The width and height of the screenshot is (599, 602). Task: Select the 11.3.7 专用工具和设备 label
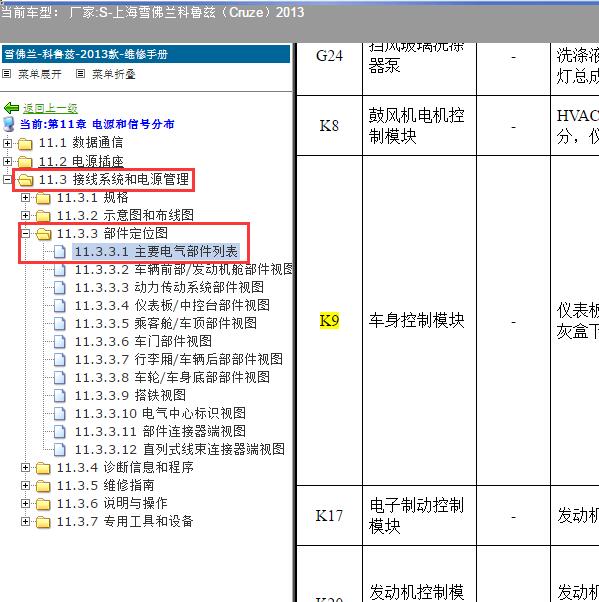pos(125,521)
